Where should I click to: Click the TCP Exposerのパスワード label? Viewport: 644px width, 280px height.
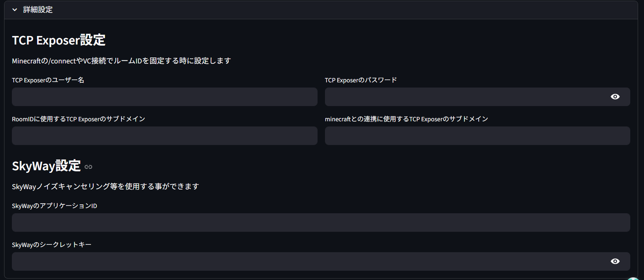coord(361,80)
